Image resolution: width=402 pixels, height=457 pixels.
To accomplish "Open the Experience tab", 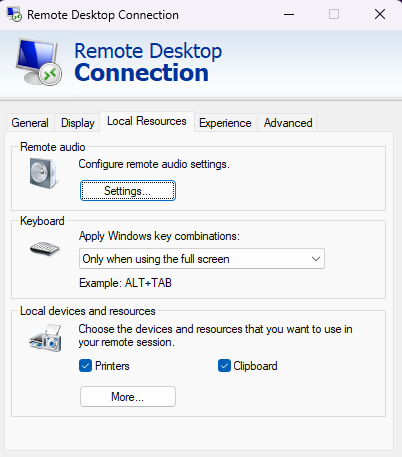I will point(225,123).
